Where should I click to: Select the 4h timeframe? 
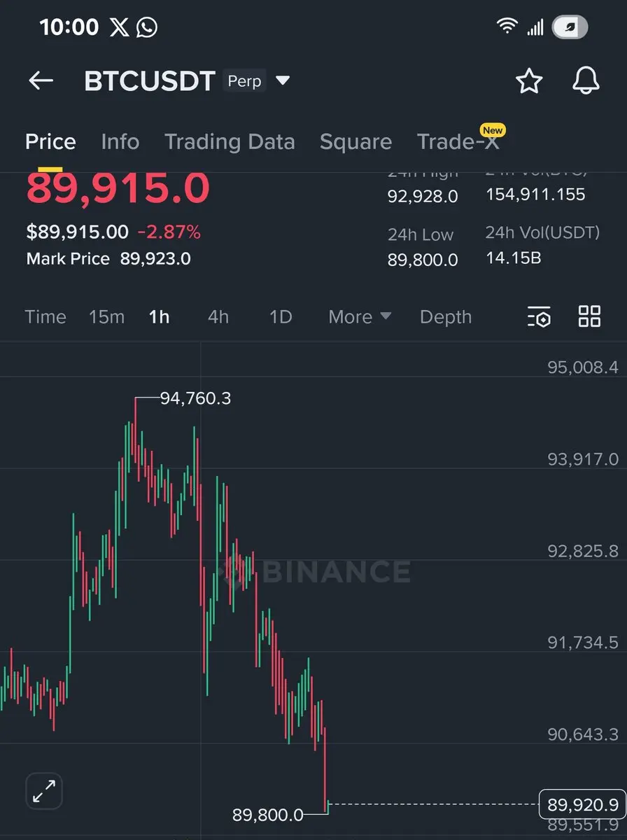coord(218,317)
